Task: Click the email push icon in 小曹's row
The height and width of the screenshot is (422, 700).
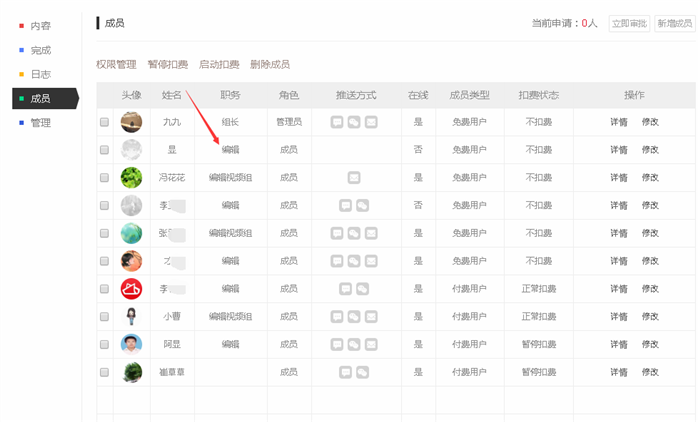Action: 371,317
